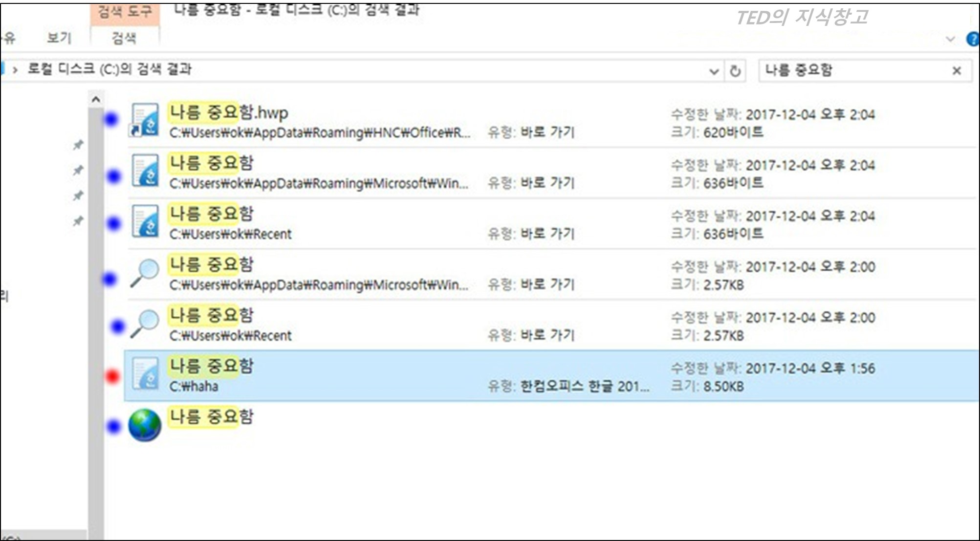
Task: Open the help question mark icon
Action: [x=973, y=39]
